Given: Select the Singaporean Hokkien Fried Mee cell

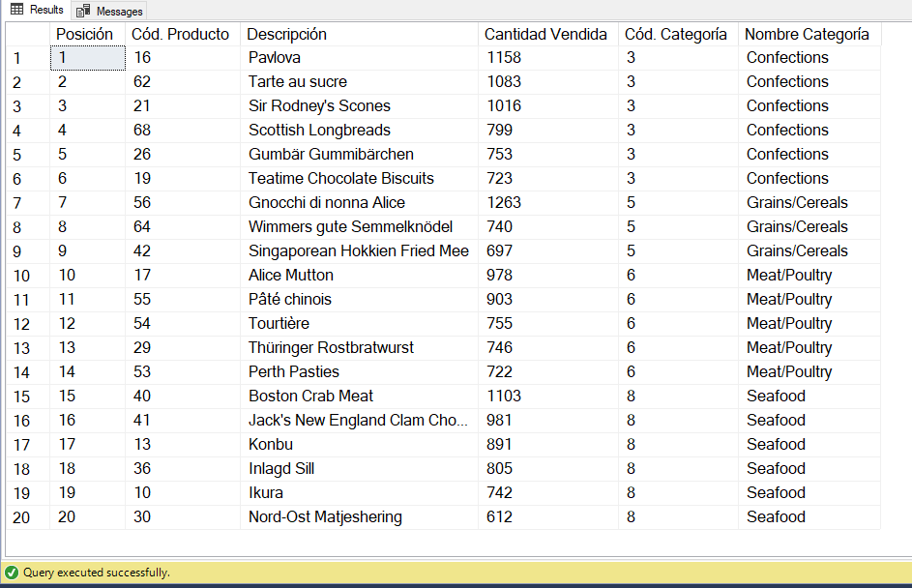Looking at the screenshot, I should (x=359, y=251).
